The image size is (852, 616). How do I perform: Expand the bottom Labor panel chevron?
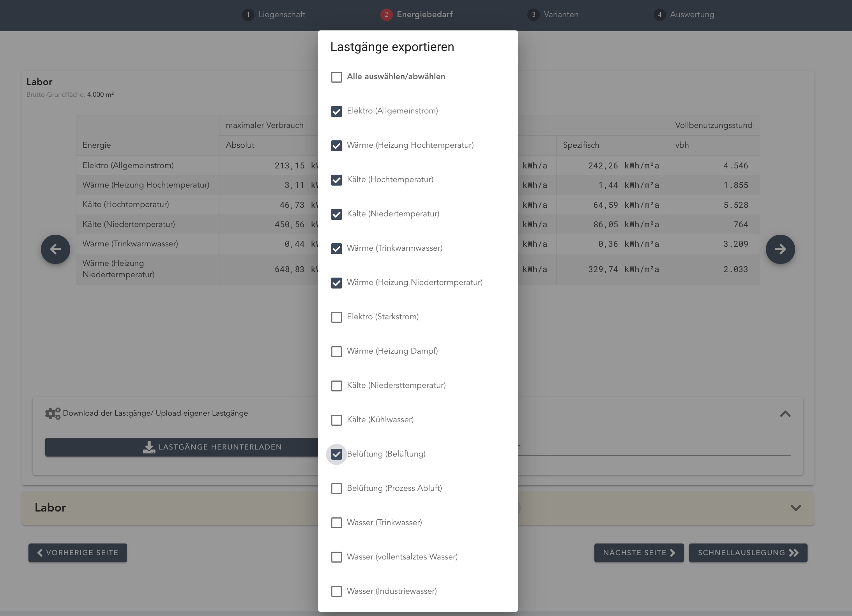pos(795,508)
